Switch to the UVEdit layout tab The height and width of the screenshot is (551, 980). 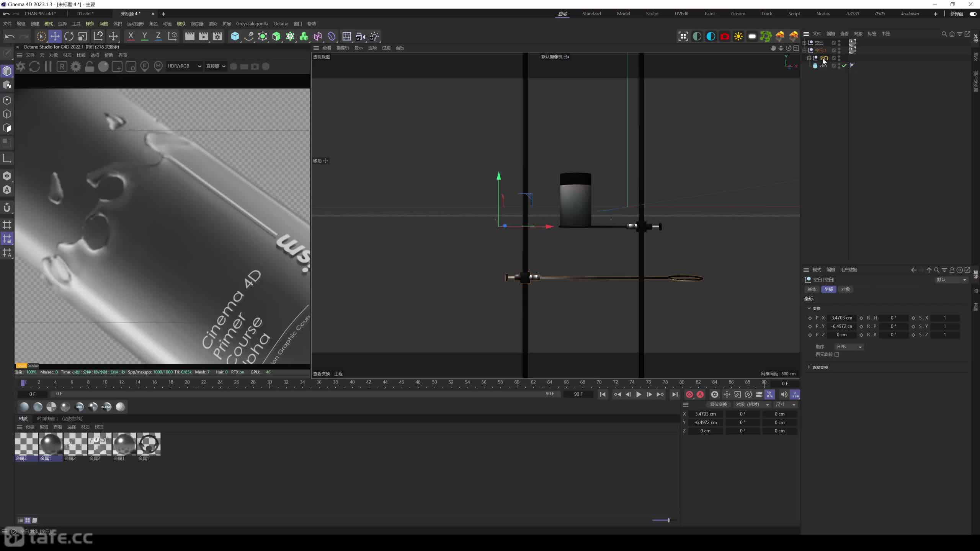tap(681, 14)
